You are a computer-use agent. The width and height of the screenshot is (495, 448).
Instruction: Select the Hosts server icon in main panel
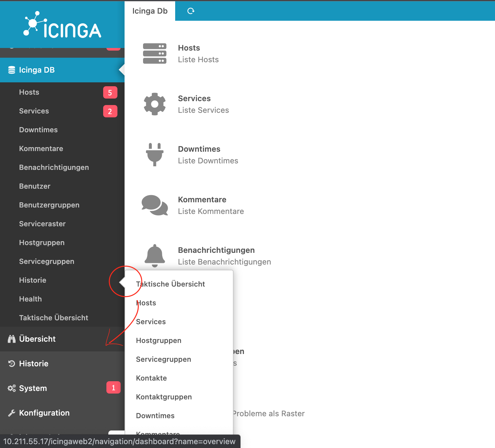tap(155, 53)
